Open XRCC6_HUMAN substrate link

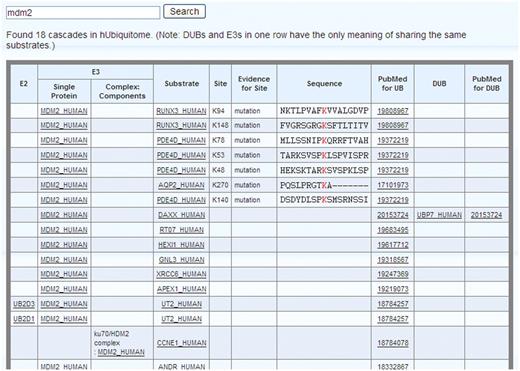(181, 274)
